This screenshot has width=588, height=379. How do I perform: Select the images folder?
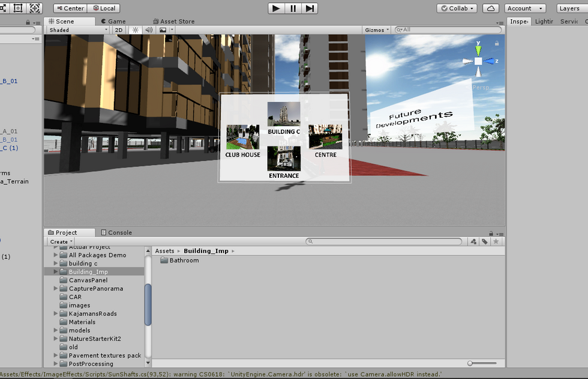tap(79, 305)
